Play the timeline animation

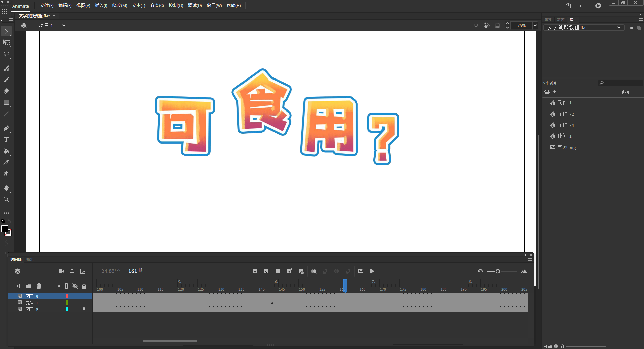pos(372,271)
